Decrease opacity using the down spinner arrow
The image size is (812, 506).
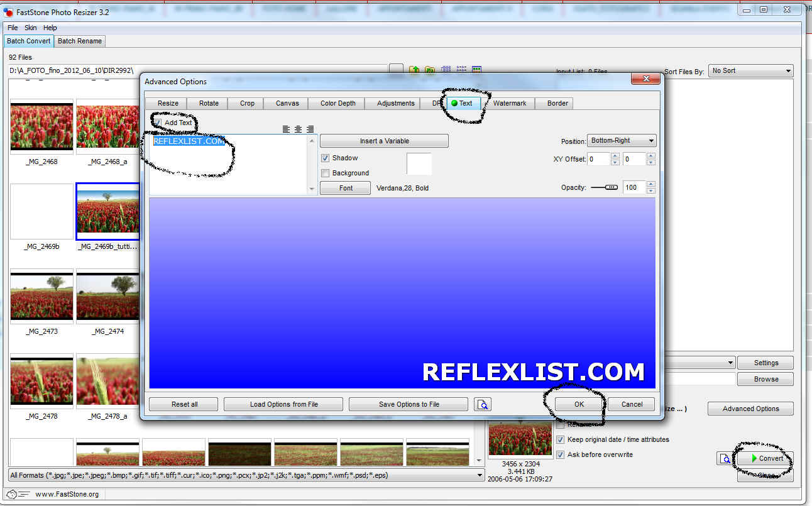tap(650, 190)
